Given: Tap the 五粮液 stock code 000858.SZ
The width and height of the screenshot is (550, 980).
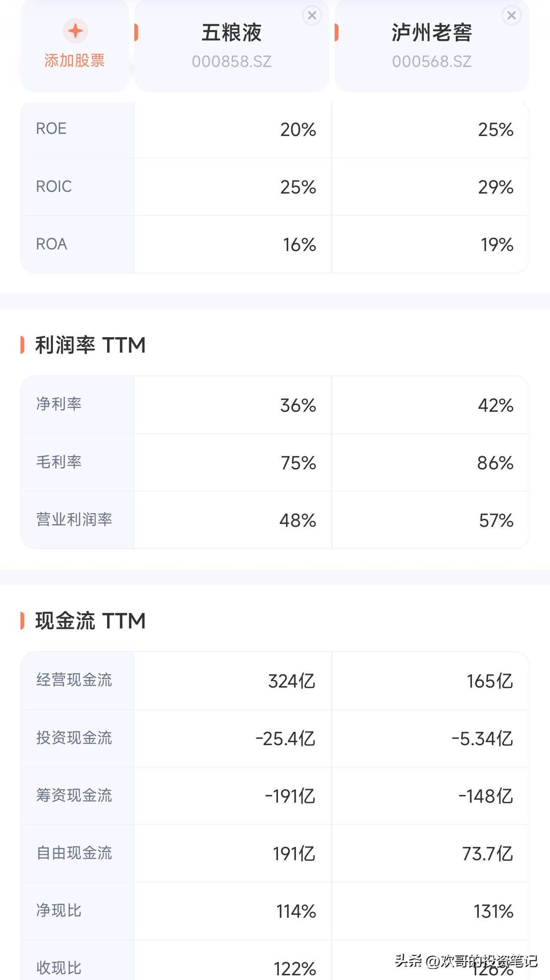Looking at the screenshot, I should 232,61.
